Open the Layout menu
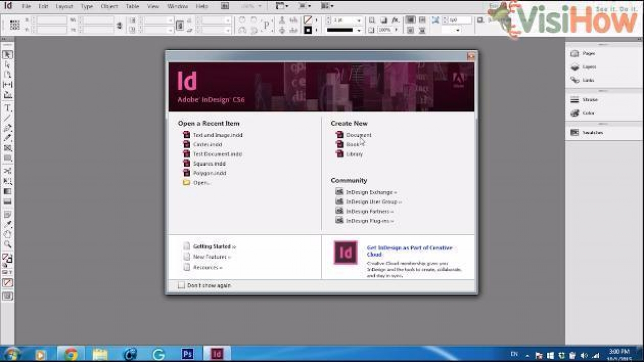The image size is (644, 362). pos(64,7)
